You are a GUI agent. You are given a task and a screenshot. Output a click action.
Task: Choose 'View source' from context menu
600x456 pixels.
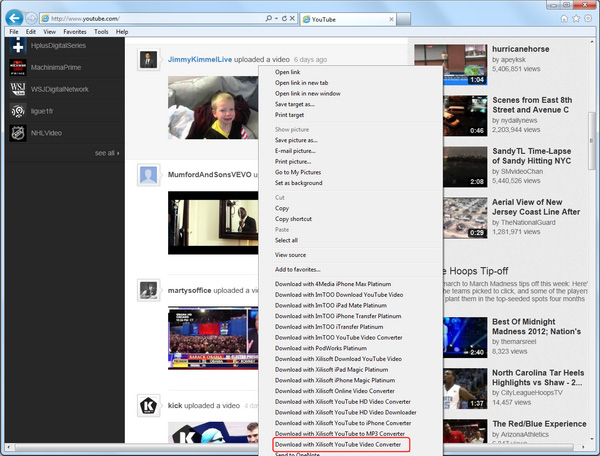tap(290, 255)
